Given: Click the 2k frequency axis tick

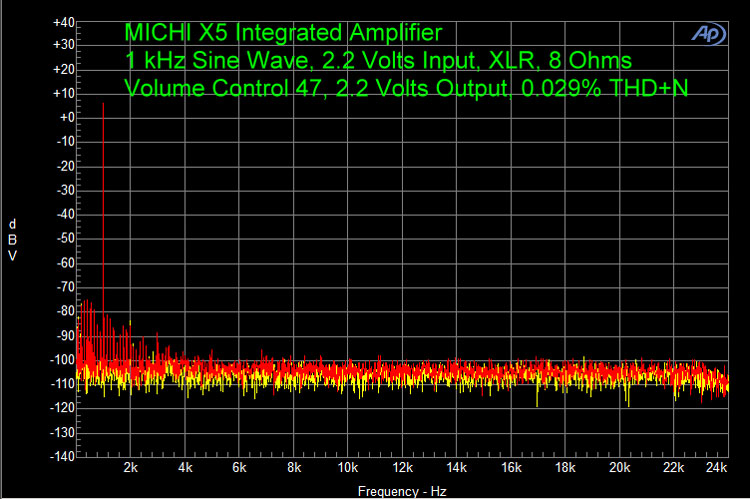Looking at the screenshot, I should [130, 468].
